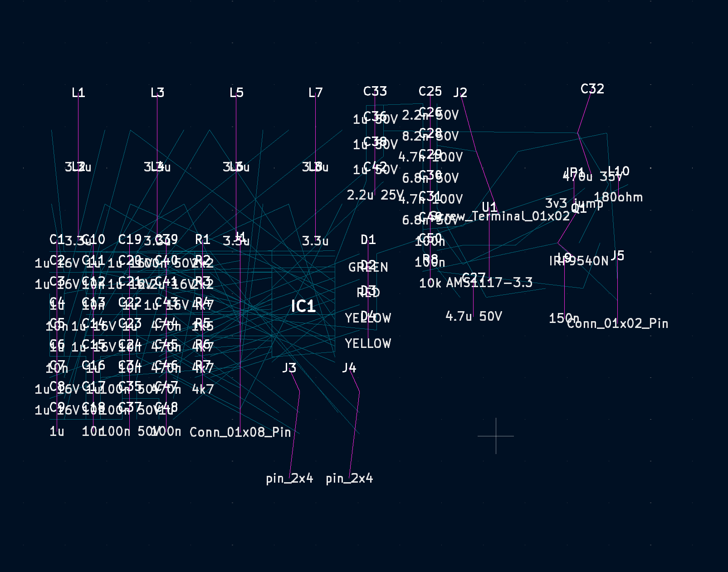
Task: Click the 3v3 jump value text
Action: click(x=574, y=204)
